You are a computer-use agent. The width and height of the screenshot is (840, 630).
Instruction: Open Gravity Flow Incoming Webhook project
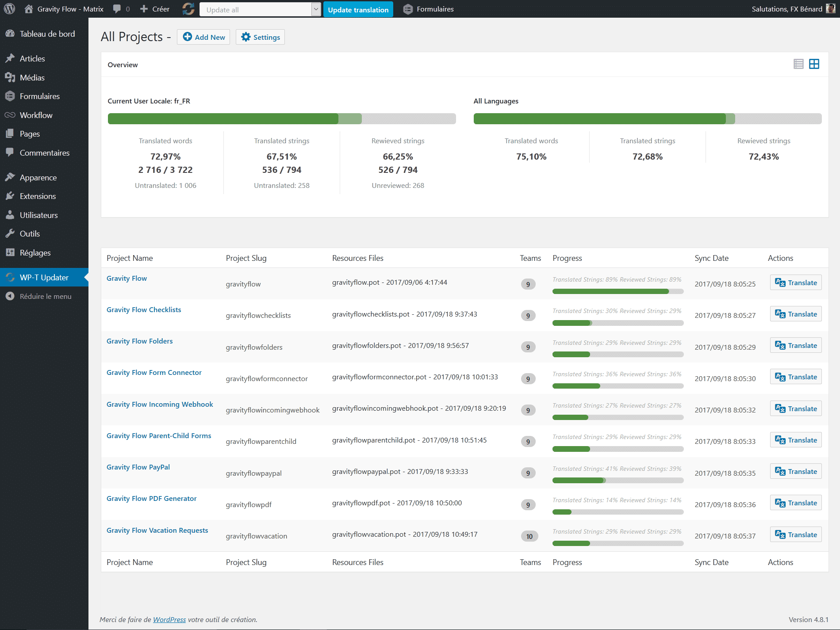(160, 404)
